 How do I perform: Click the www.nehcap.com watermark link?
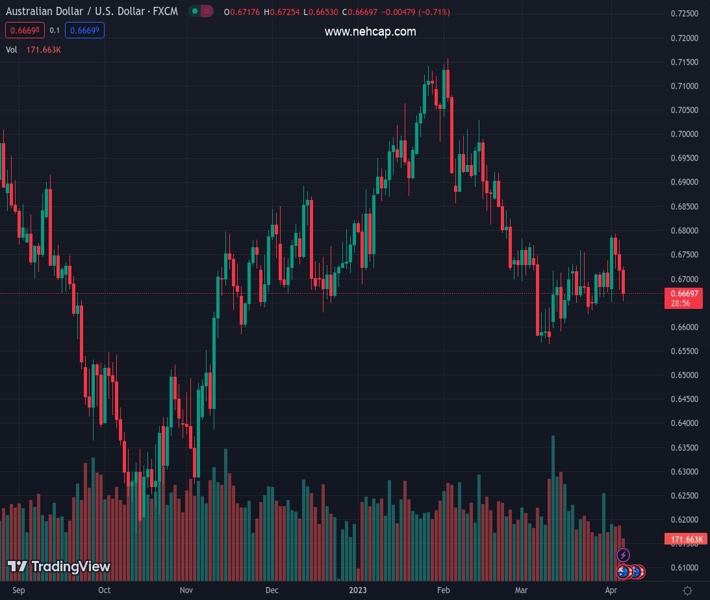(x=370, y=32)
